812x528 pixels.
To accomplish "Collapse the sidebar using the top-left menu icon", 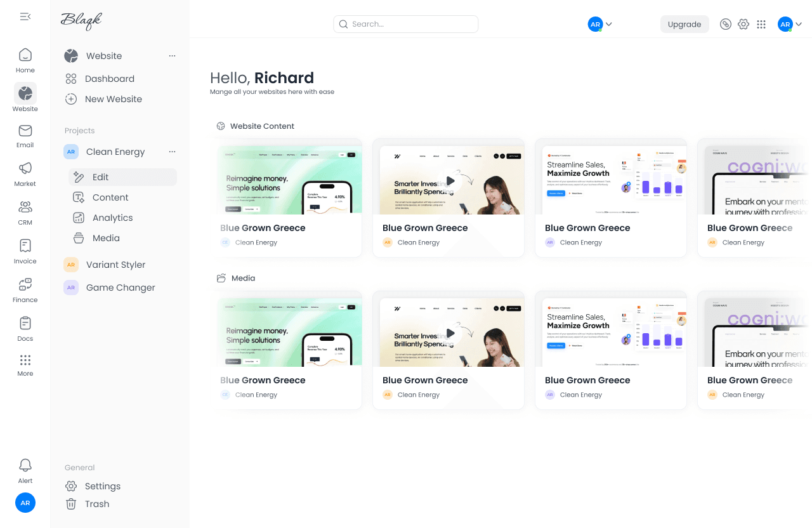I will (25, 16).
